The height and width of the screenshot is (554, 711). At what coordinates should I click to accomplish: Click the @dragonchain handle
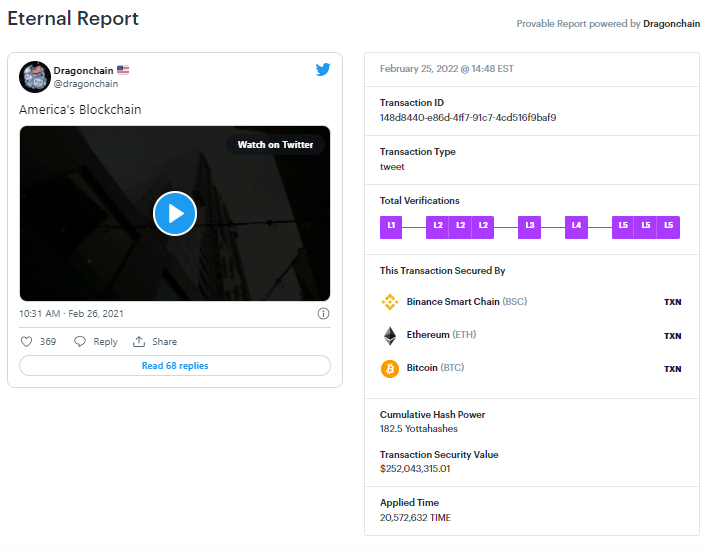point(86,84)
